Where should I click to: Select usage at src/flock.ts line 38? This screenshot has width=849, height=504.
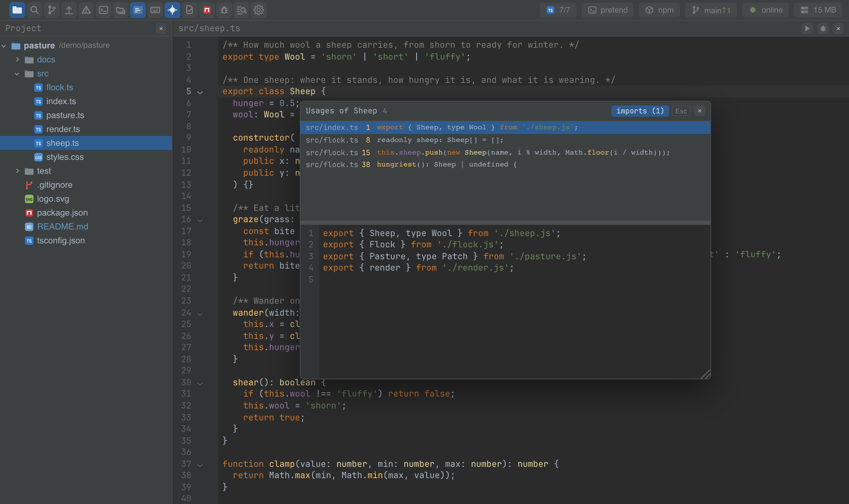pos(505,164)
